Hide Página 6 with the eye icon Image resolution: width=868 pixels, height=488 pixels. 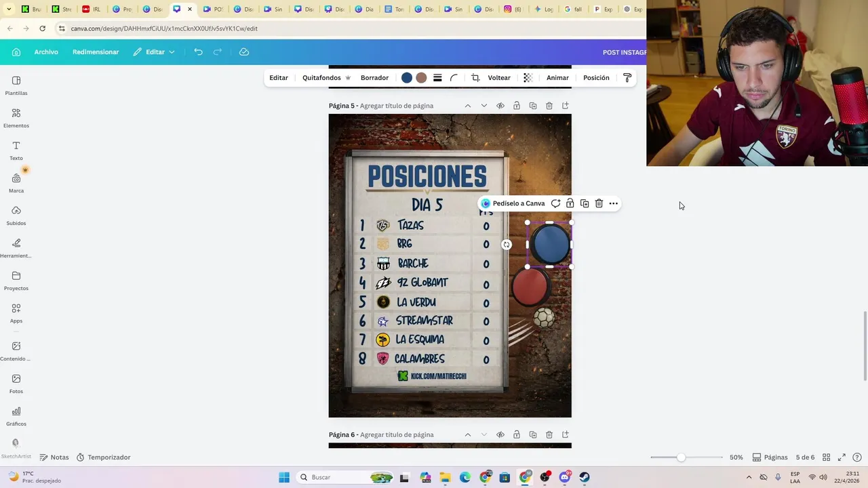coord(500,434)
